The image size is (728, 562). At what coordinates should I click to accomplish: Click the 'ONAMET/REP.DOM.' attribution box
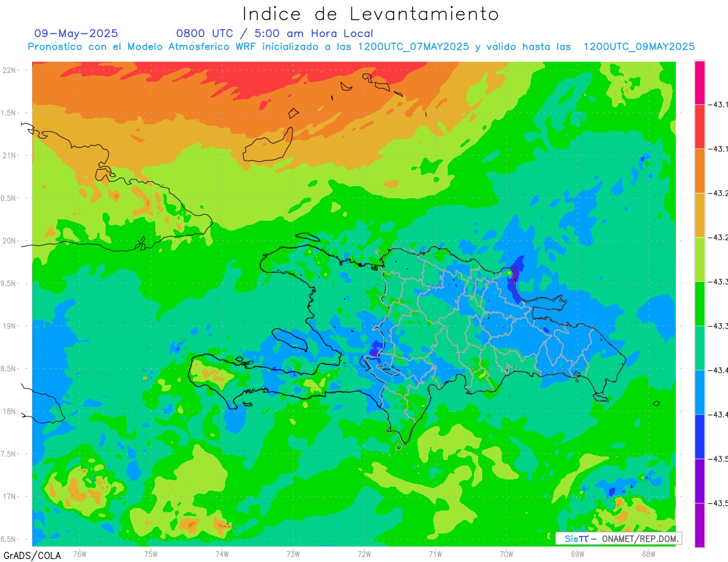coord(618,538)
